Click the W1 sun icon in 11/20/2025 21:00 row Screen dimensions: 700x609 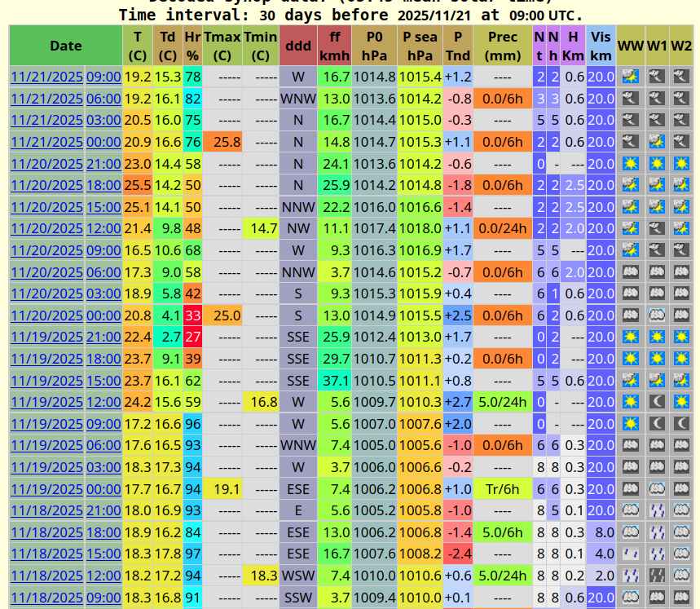[656, 163]
